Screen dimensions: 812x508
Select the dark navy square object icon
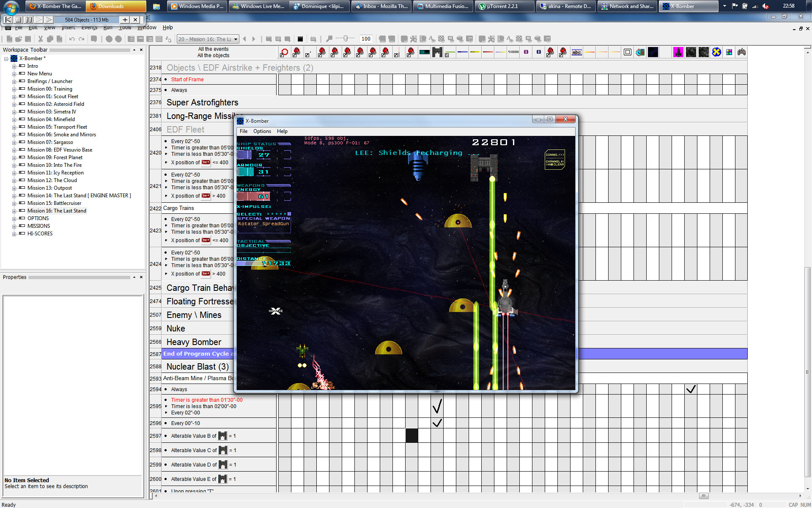pyautogui.click(x=653, y=52)
